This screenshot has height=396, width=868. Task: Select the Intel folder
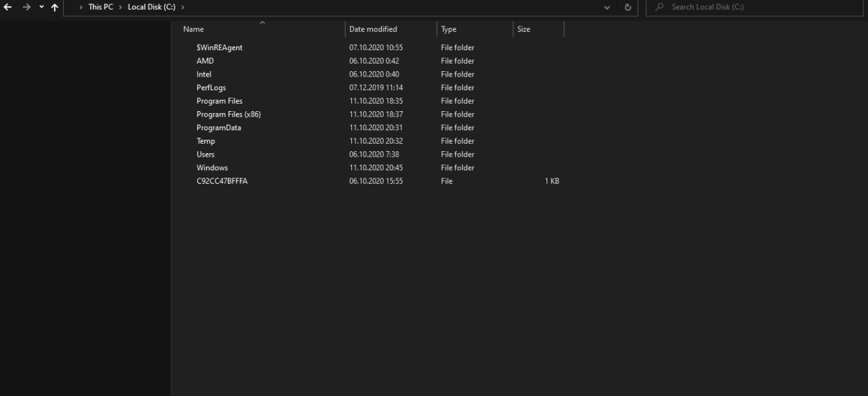[x=204, y=74]
